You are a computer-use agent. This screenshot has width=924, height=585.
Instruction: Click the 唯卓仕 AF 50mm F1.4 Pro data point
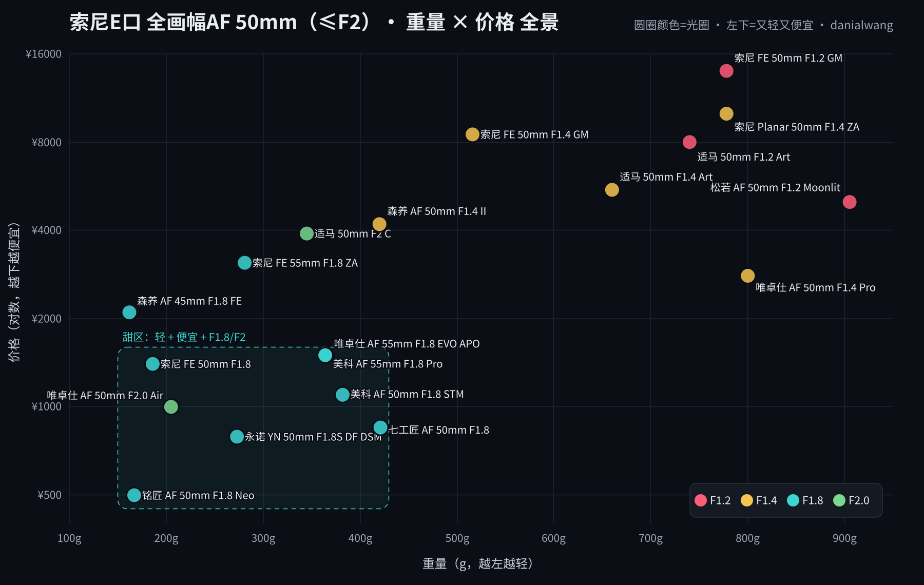pyautogui.click(x=748, y=276)
